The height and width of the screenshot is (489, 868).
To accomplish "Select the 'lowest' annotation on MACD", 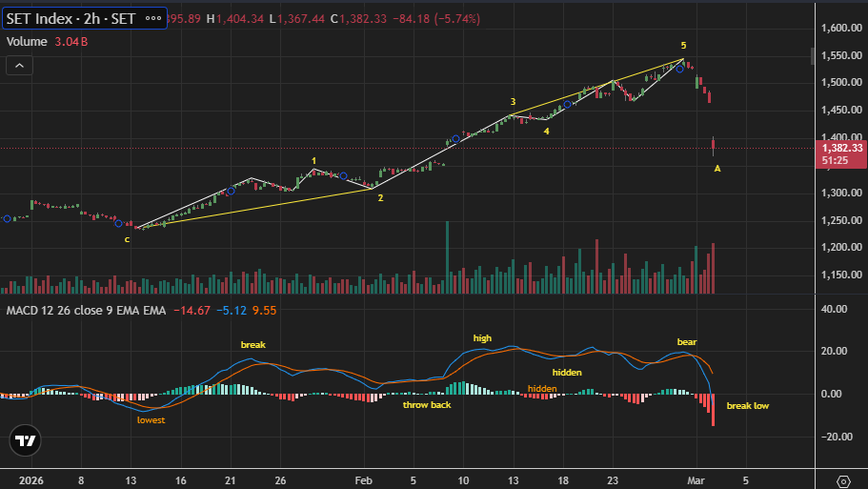I will tap(151, 419).
